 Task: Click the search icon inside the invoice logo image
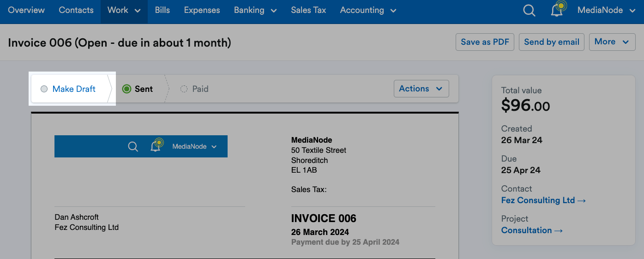(133, 147)
